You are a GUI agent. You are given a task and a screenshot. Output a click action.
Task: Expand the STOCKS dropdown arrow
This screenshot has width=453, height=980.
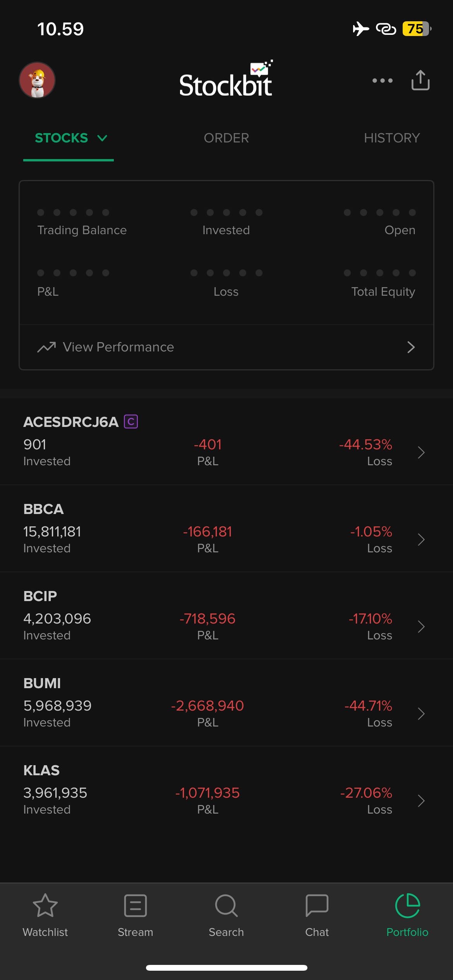(x=102, y=138)
